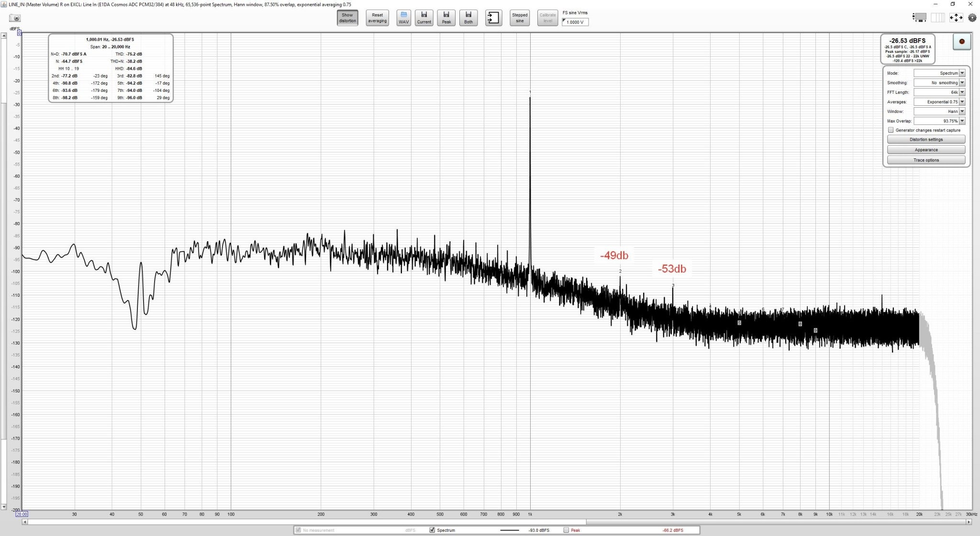Click the four-arrow graph limits icon
The image size is (980, 536).
click(956, 18)
